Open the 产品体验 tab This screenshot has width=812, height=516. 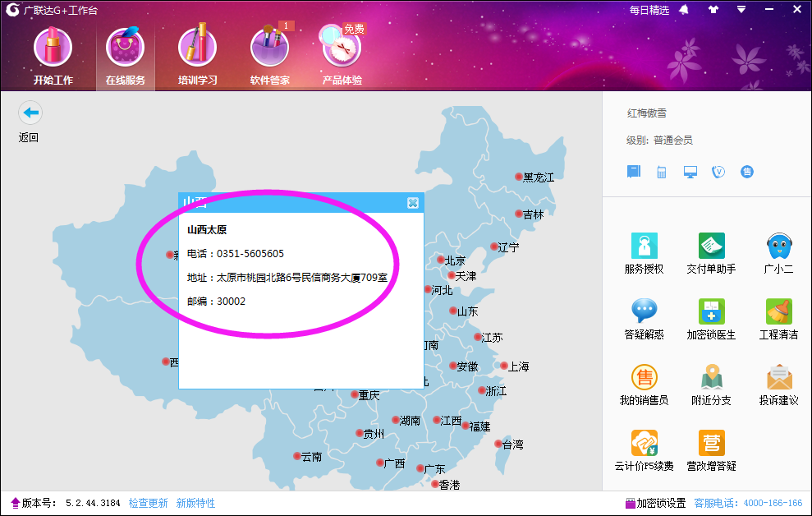pos(342,56)
